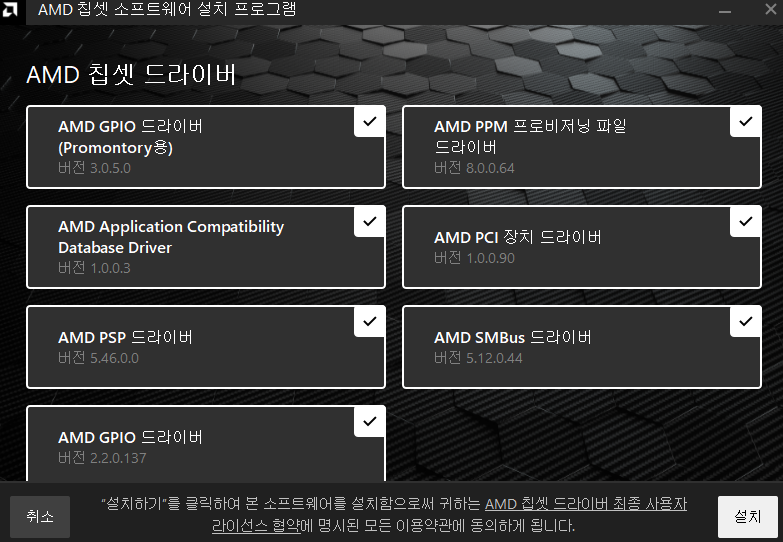Image resolution: width=783 pixels, height=542 pixels.
Task: Click the text 버전 8.0.0.64
Action: [474, 168]
